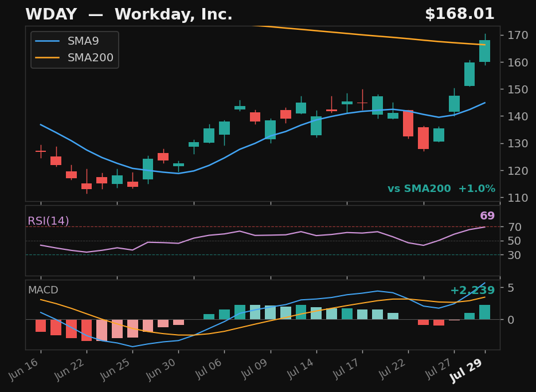
Task: Select the SMA200 legend entry
Action: tap(75, 57)
